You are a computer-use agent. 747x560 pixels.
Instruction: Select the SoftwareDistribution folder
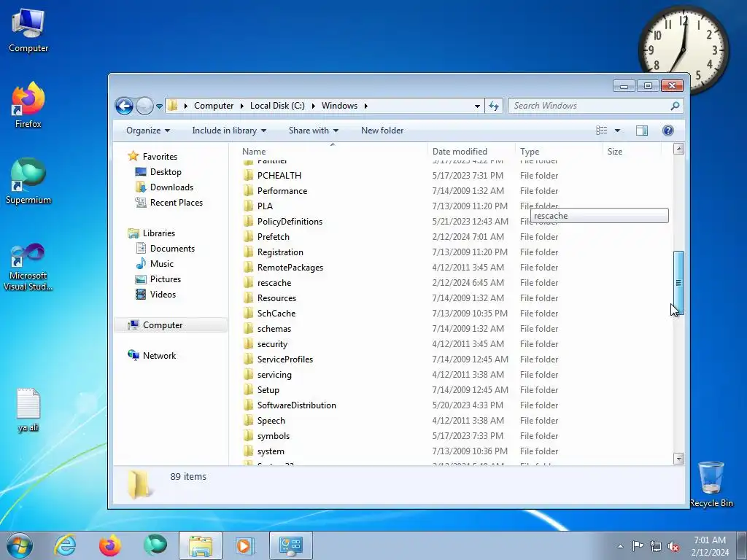296,405
